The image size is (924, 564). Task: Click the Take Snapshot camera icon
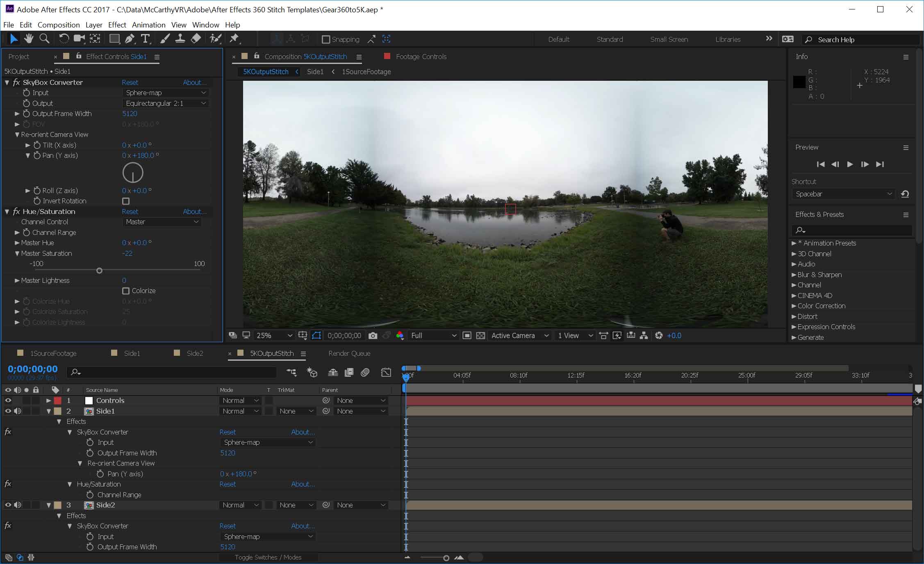click(x=373, y=336)
